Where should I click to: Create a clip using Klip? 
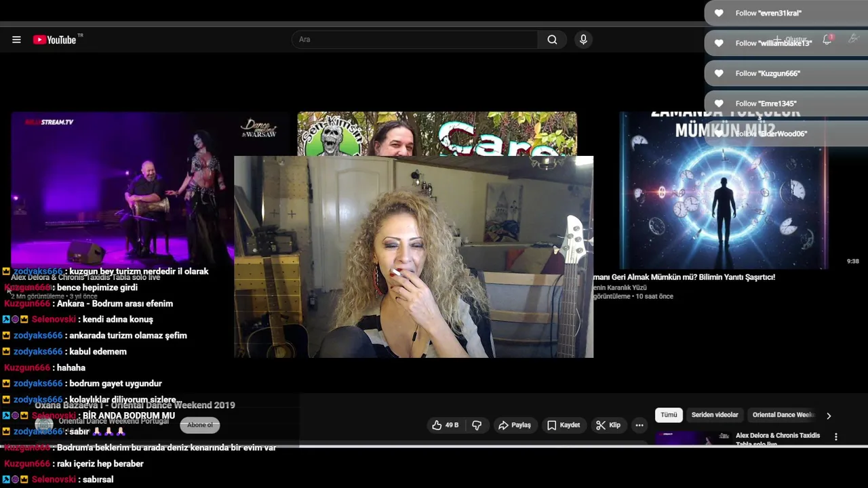tap(608, 425)
